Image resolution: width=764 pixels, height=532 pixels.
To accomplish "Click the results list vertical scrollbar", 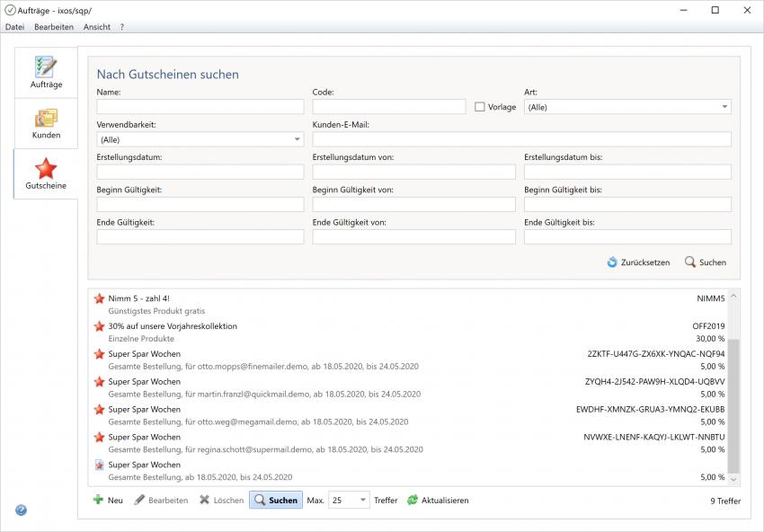I will [x=733, y=404].
